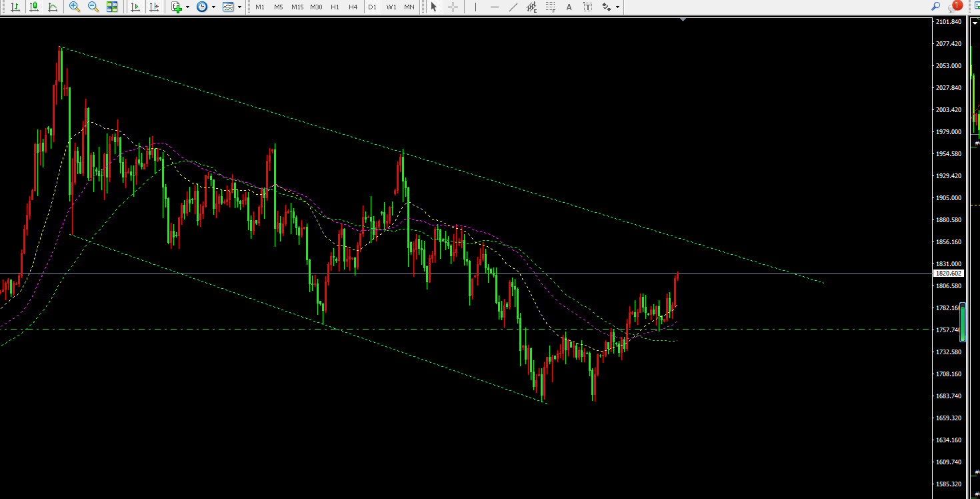Switch chart to candlestick display
The width and height of the screenshot is (980, 499).
coord(33,7)
